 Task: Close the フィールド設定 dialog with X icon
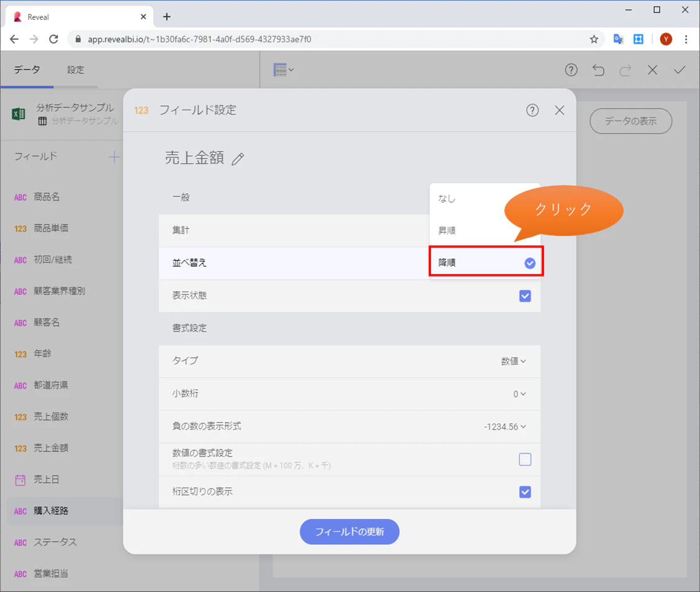point(560,111)
